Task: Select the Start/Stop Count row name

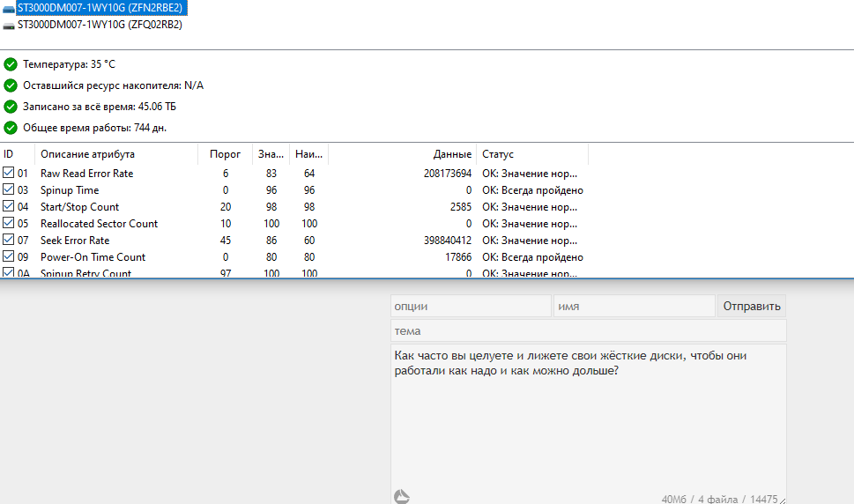Action: tap(79, 207)
